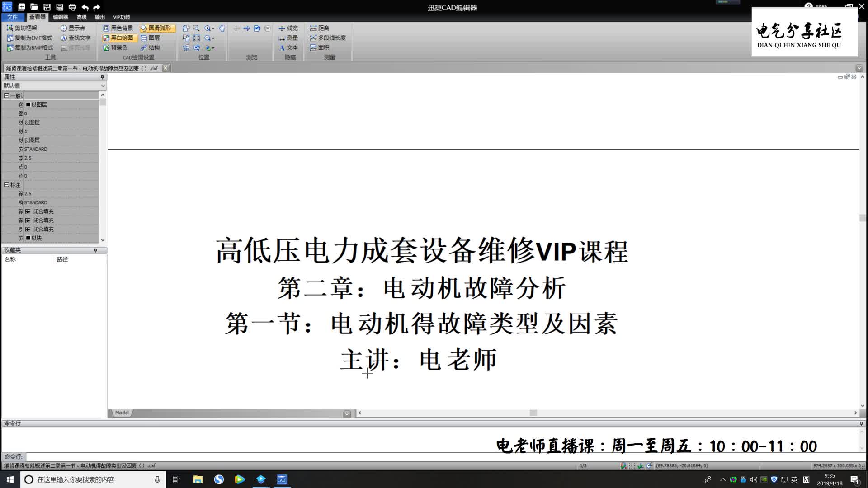
Task: Click the new file icon in the quick access bar
Action: (x=21, y=7)
